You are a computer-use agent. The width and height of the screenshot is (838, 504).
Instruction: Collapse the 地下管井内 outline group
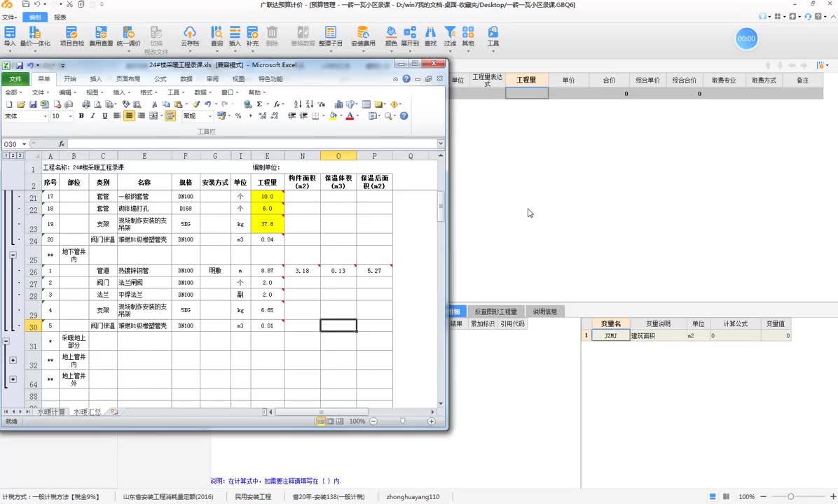click(x=13, y=255)
